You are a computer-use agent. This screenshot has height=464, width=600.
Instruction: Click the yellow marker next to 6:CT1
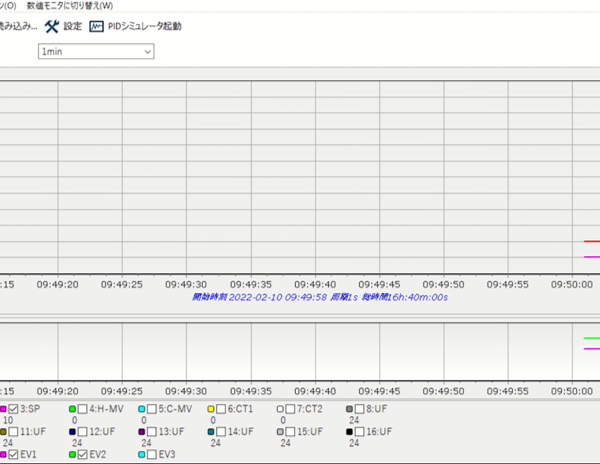tap(211, 409)
